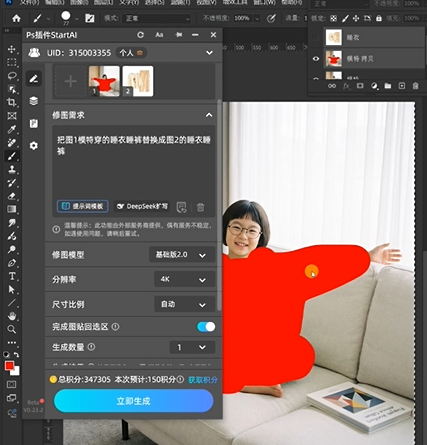Create a new layer in Layers panel
The image size is (427, 445).
[402, 86]
